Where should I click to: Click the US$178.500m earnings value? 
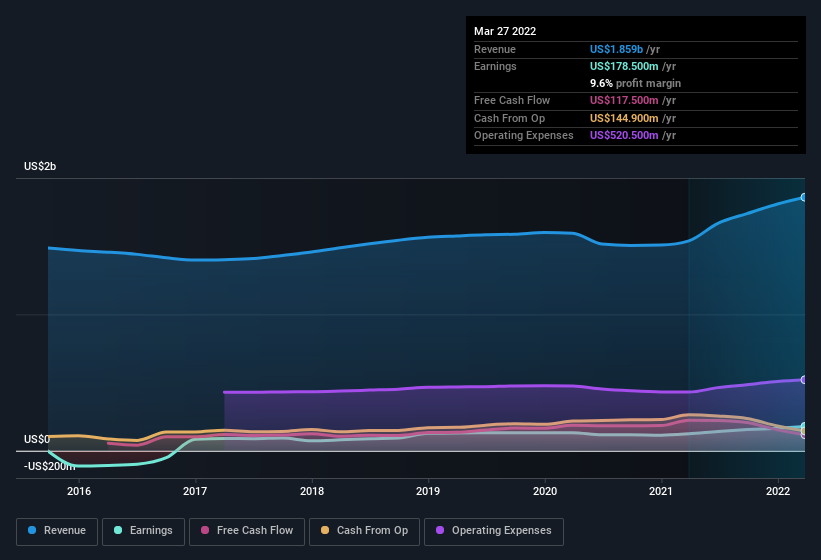tap(624, 66)
